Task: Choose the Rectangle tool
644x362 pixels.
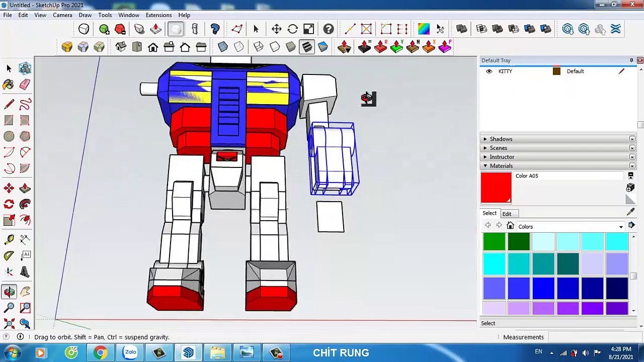Action: coord(9,120)
